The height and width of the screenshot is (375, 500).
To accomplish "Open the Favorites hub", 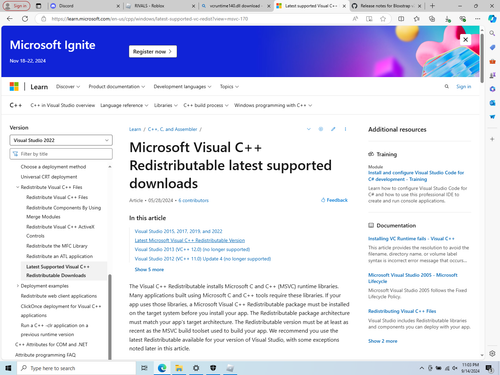I will click(417, 19).
